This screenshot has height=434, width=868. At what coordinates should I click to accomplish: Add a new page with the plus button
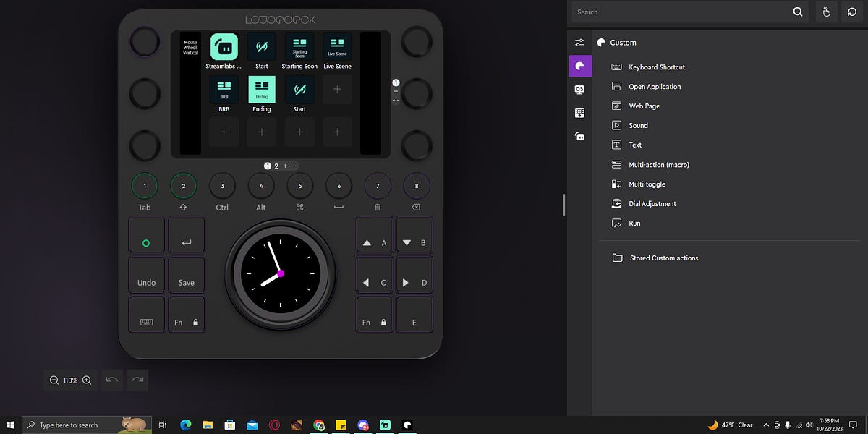click(284, 166)
